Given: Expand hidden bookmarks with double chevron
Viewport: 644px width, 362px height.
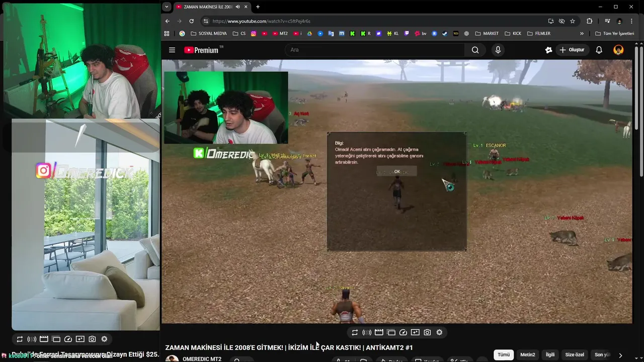Looking at the screenshot, I should [x=582, y=34].
